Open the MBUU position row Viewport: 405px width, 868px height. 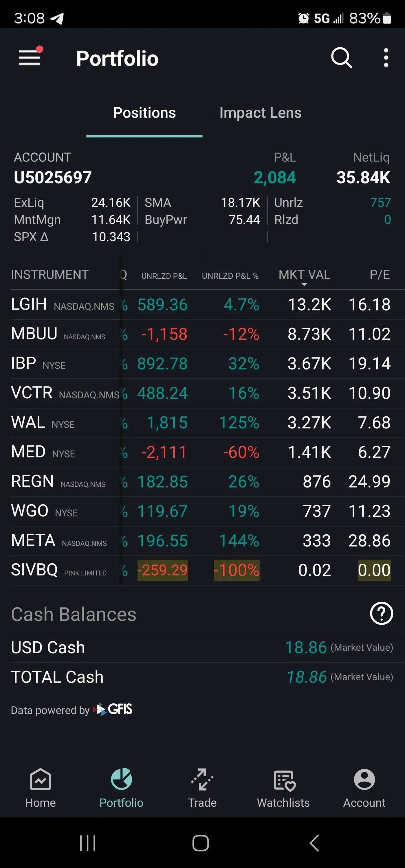[202, 334]
